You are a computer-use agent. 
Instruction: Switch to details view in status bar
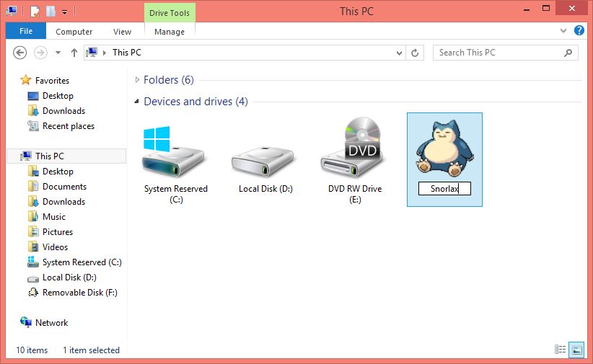pos(561,350)
